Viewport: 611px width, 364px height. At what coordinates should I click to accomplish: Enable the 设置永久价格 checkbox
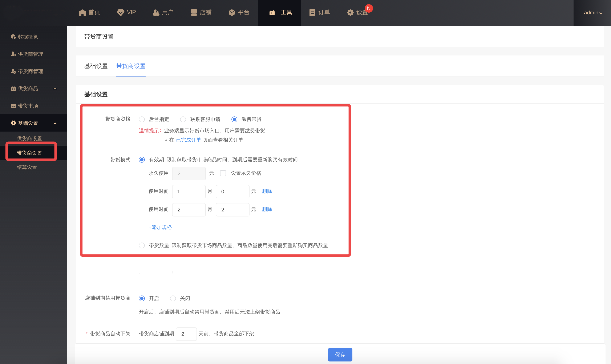point(223,173)
